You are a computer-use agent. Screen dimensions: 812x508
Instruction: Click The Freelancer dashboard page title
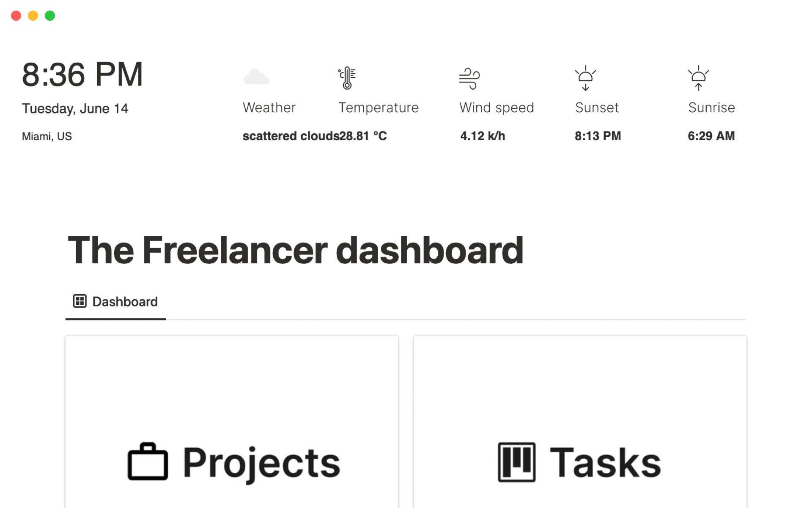pos(295,251)
